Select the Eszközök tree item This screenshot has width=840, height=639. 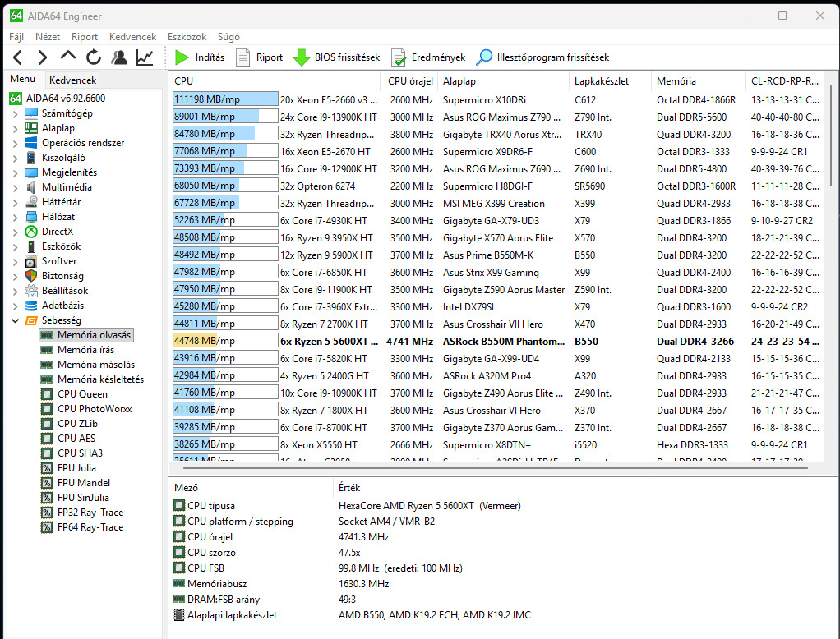click(53, 246)
